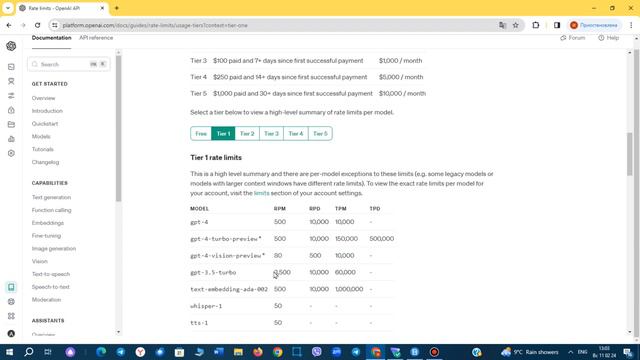Click the browser address bar URL
640x360 pixels.
coord(155,25)
